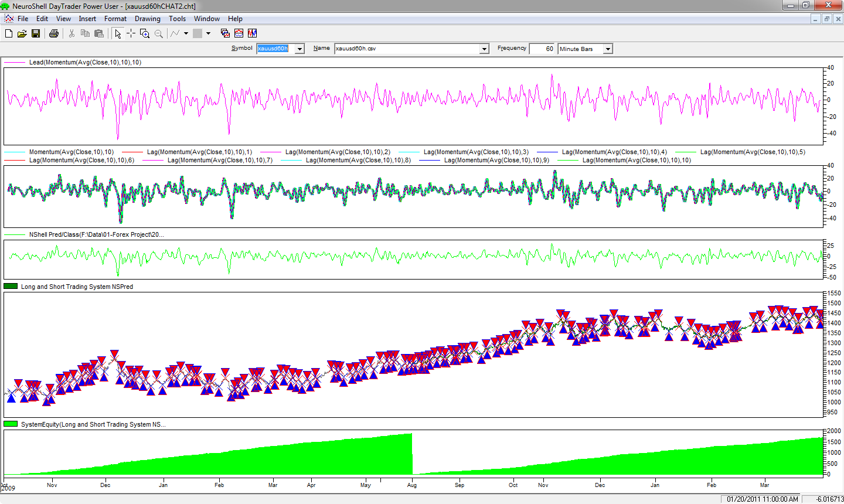
Task: Click magenta line swatch for Lead Momentum
Action: [x=15, y=62]
